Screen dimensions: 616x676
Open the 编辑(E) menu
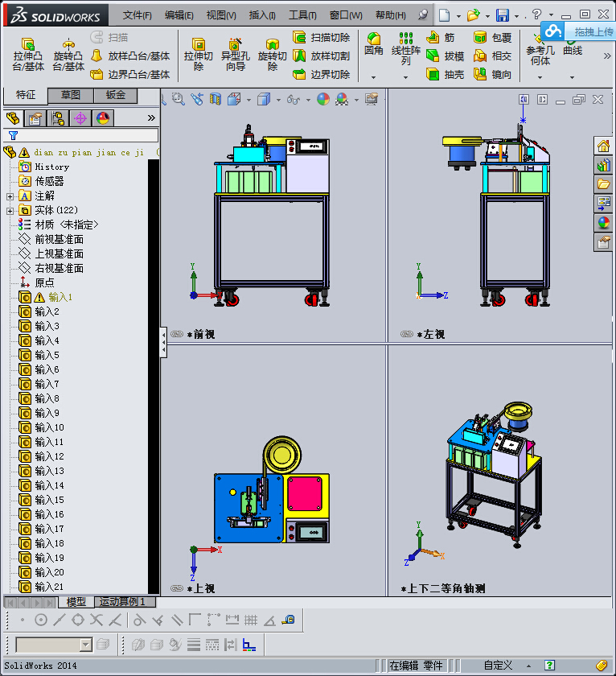(x=179, y=15)
